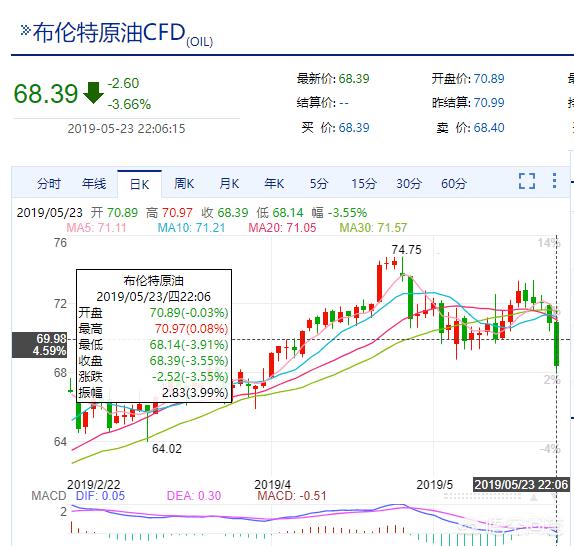Screen dimensions: 574x546
Task: Open the 月K chart tab
Action: (x=229, y=183)
